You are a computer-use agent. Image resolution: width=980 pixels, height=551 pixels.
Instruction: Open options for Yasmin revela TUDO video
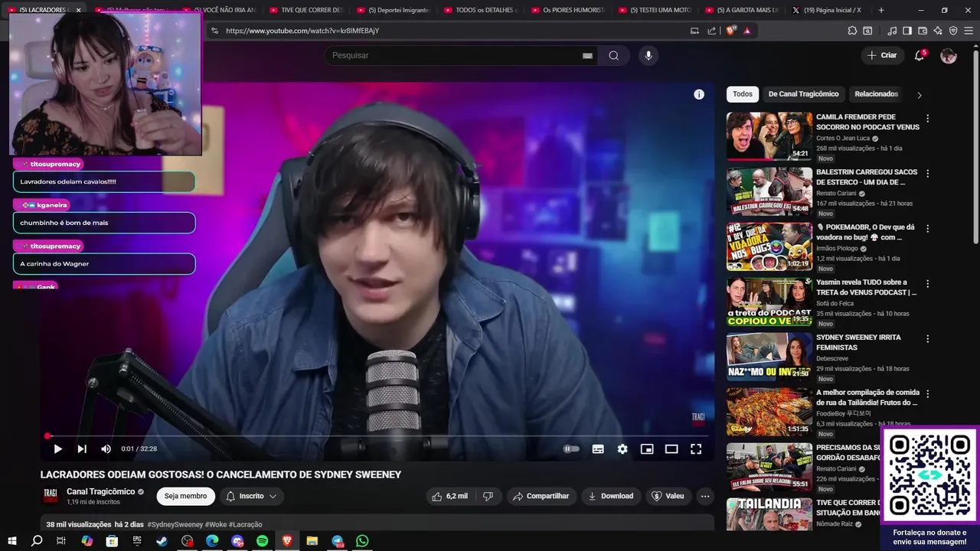928,284
